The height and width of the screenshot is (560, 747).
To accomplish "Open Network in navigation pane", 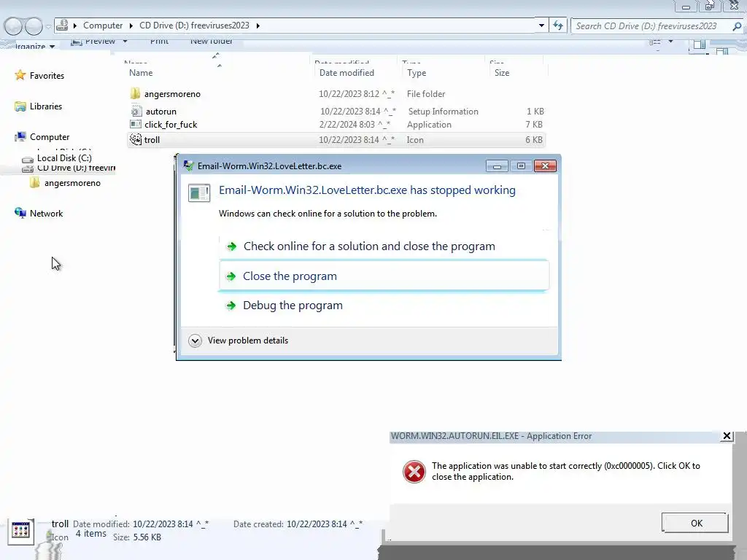I will [46, 214].
